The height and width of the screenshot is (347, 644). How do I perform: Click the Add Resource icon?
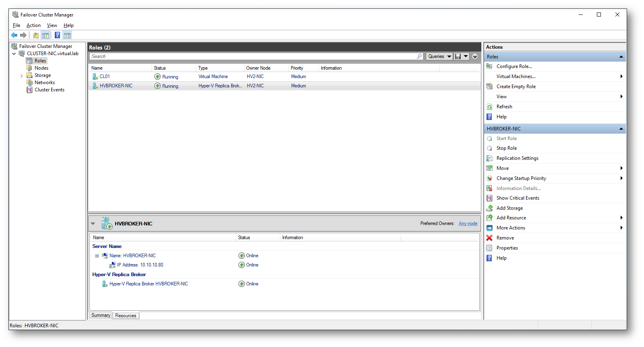489,218
